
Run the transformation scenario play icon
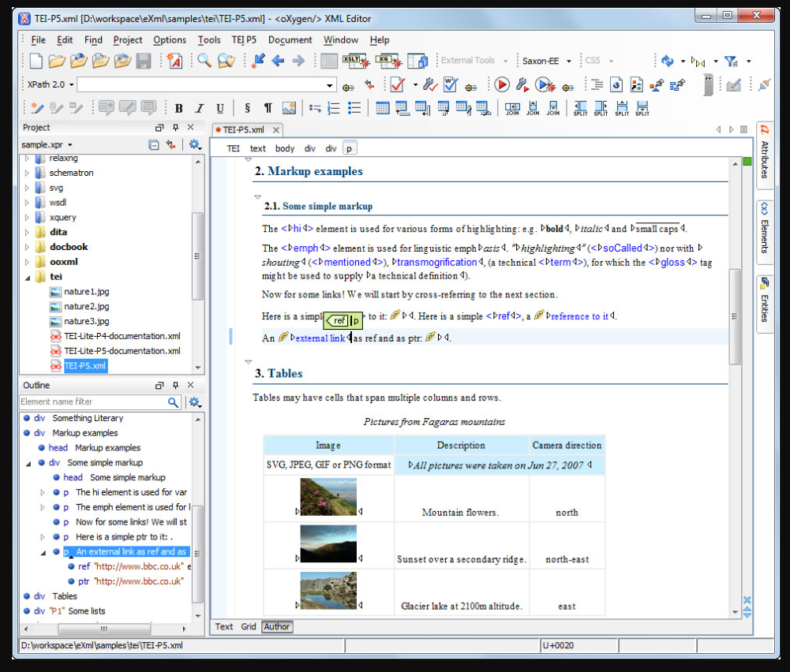pyautogui.click(x=504, y=84)
